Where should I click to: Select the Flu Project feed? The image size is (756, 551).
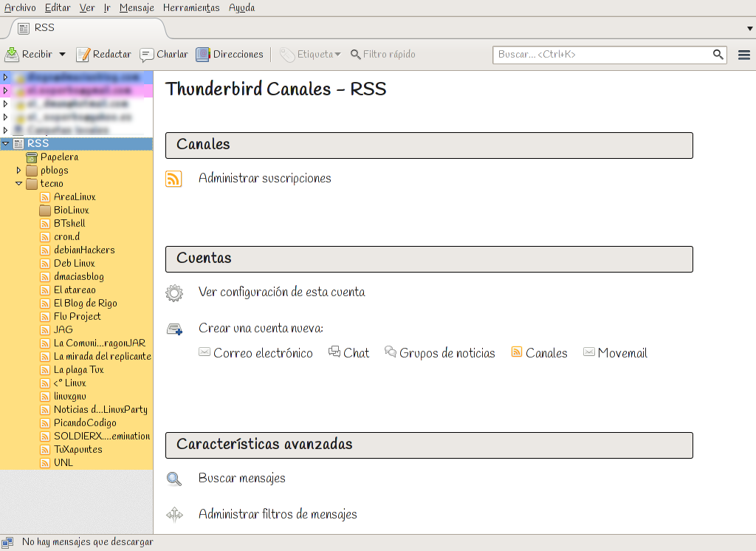[77, 317]
